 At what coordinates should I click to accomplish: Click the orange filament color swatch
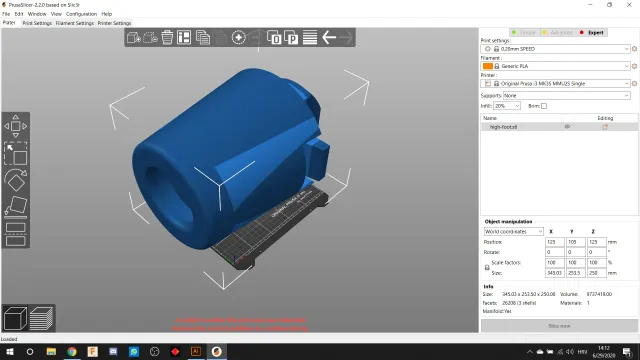pyautogui.click(x=487, y=66)
